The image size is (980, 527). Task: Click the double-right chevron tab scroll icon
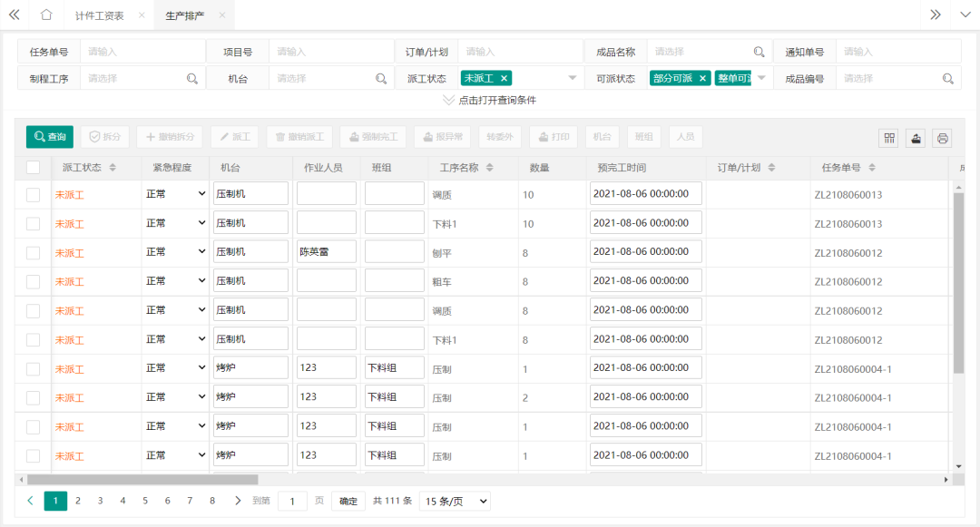click(x=936, y=15)
